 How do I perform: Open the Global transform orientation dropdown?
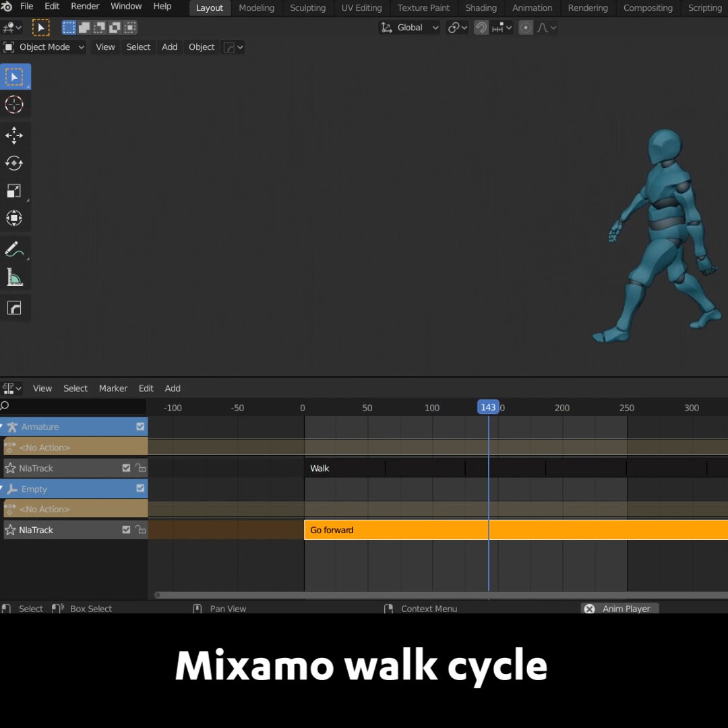pos(409,28)
